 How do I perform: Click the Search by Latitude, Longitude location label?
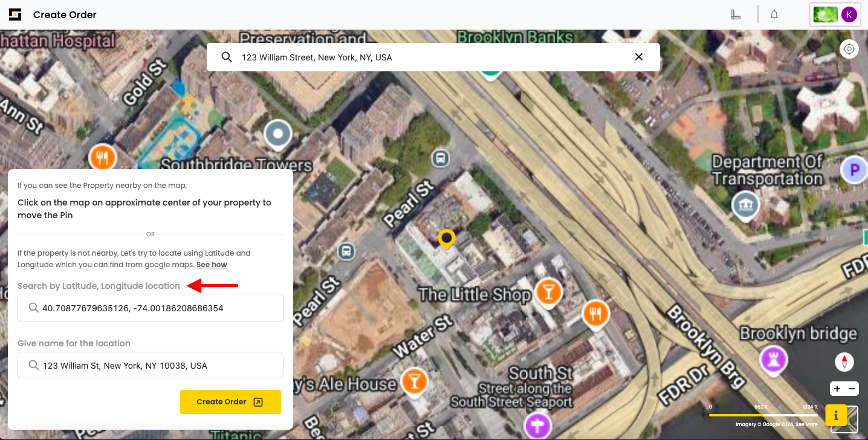(99, 286)
